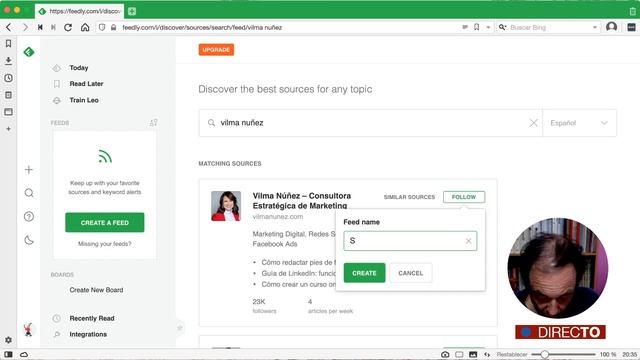The width and height of the screenshot is (640, 360).
Task: Expand bookmark dropdown arrow in address bar
Action: (x=488, y=27)
